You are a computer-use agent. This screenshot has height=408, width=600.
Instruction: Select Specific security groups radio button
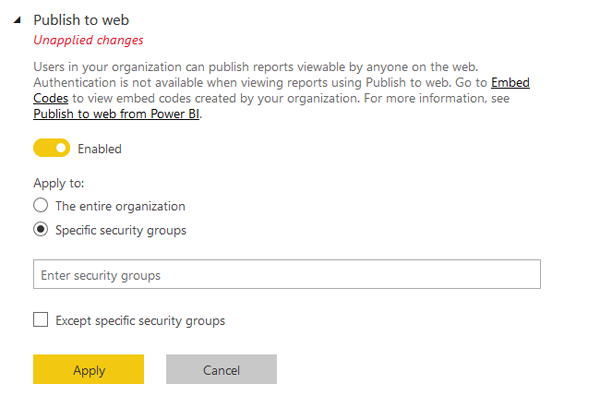(41, 229)
